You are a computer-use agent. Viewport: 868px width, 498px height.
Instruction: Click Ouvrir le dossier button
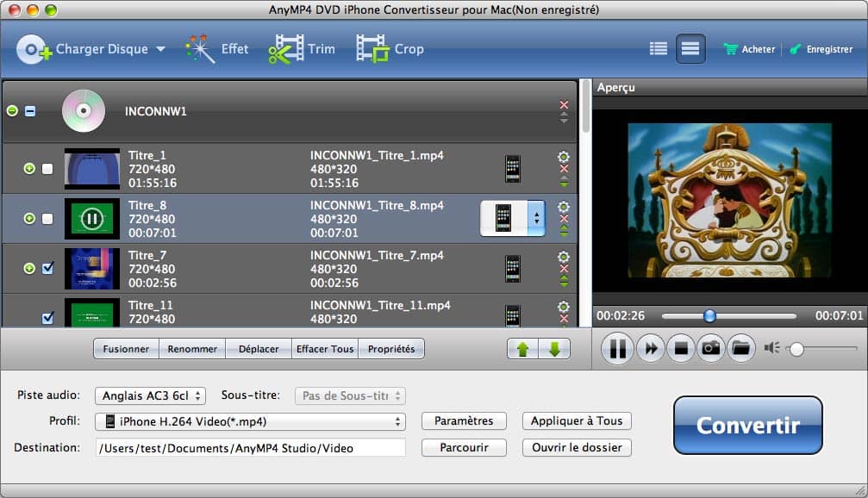577,448
